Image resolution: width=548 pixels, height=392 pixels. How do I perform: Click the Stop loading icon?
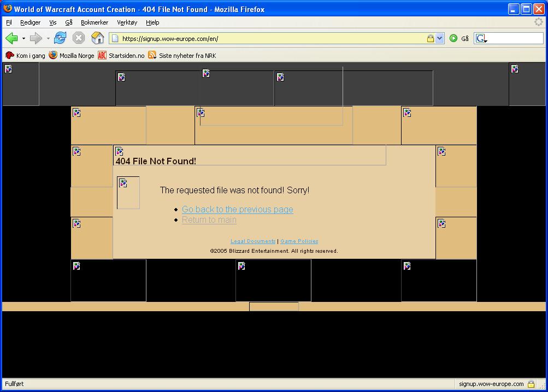(79, 38)
